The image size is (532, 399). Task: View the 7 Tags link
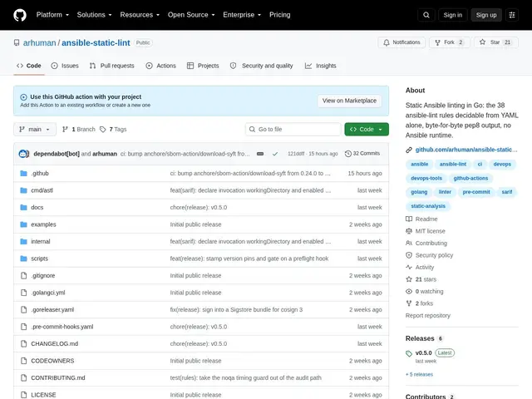tap(113, 130)
